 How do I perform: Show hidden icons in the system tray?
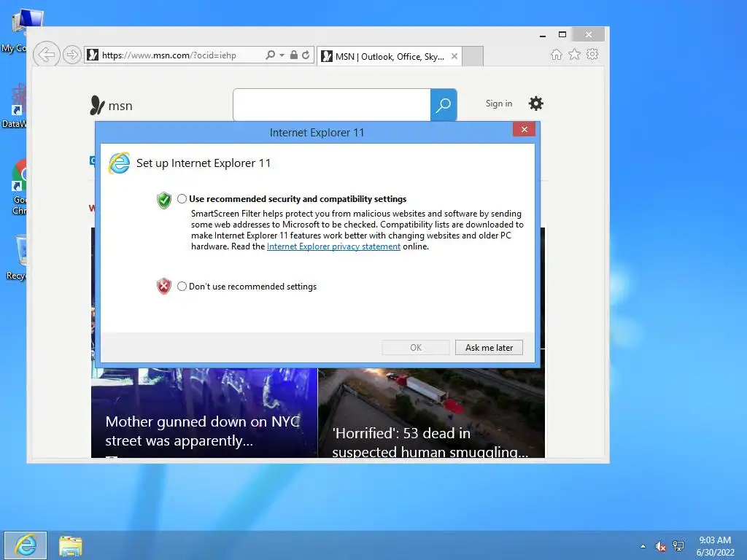[x=643, y=546]
